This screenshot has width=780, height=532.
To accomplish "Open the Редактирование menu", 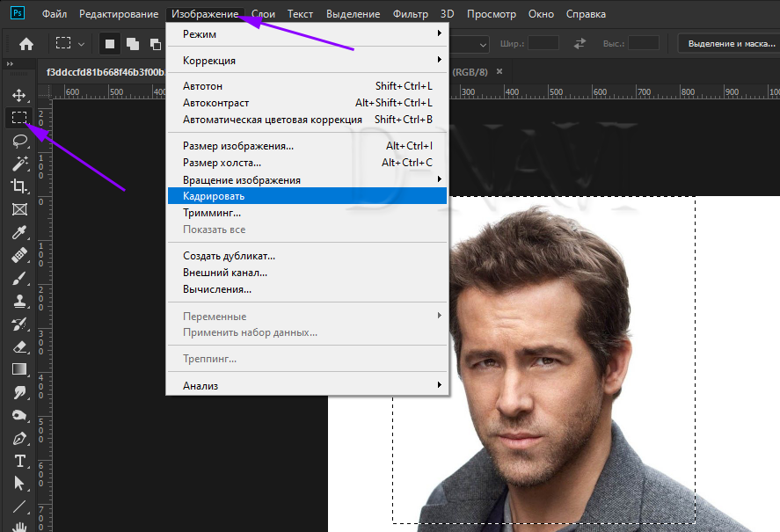I will (119, 14).
